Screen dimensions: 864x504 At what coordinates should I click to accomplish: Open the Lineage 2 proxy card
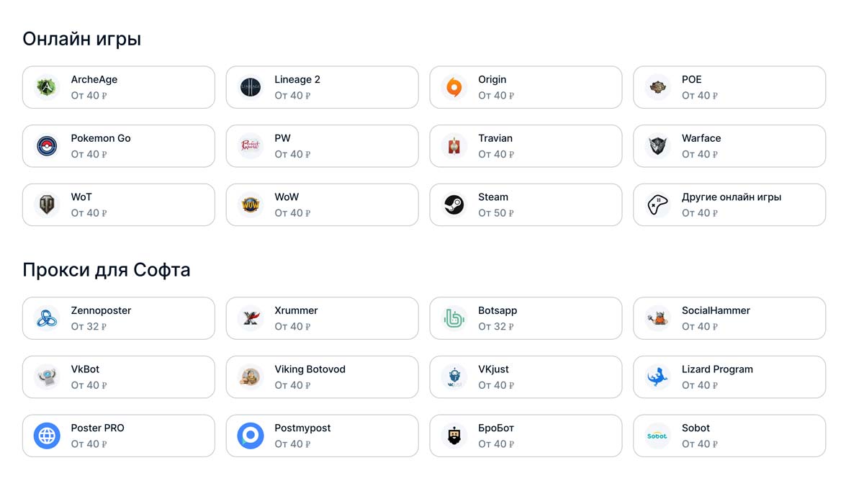point(322,87)
